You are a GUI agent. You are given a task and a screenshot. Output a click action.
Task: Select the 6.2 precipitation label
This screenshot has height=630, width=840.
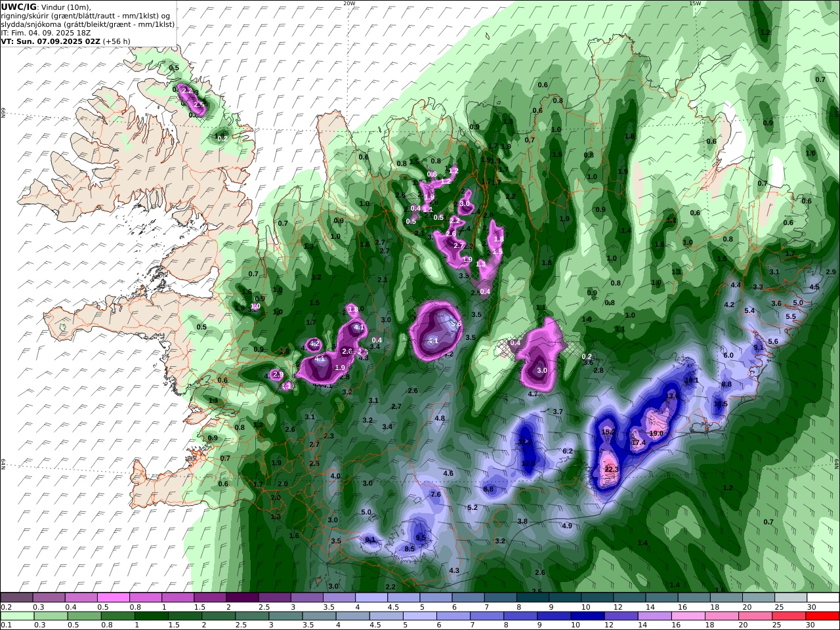pos(568,451)
